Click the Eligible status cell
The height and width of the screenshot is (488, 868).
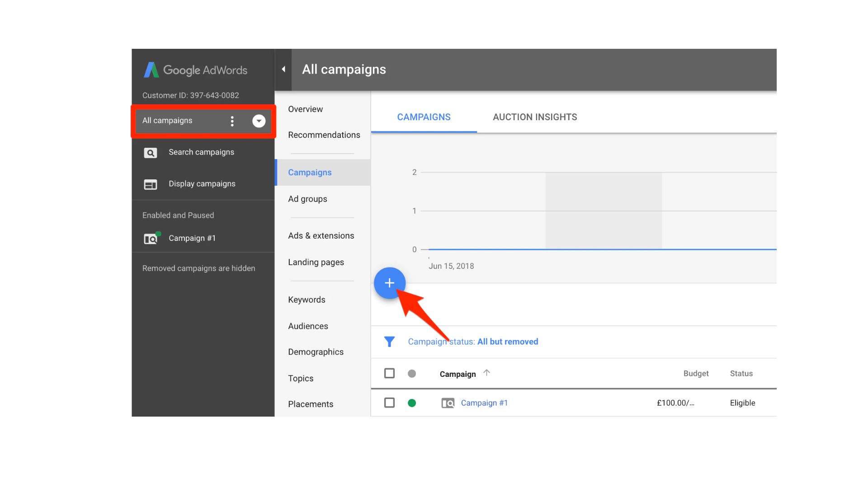[x=742, y=403]
